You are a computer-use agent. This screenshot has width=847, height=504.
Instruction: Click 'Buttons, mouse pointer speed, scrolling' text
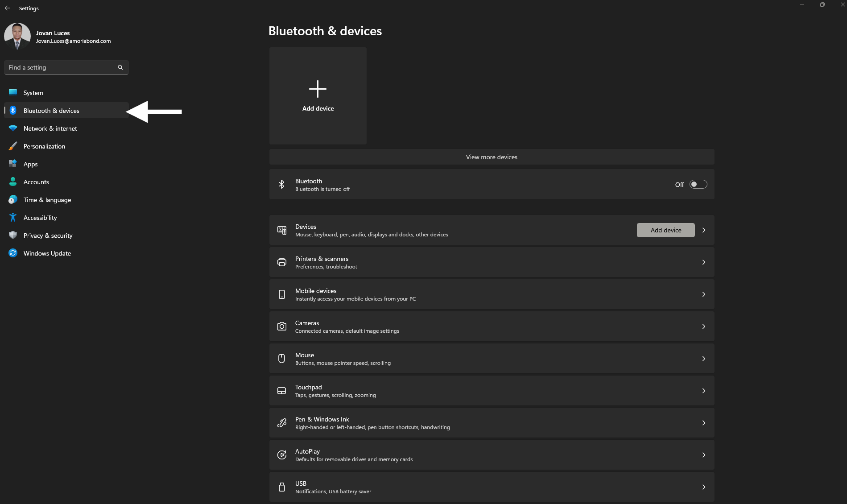(343, 363)
